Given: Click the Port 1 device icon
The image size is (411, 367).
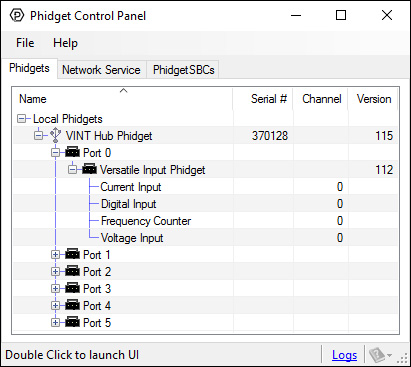Looking at the screenshot, I should (72, 254).
